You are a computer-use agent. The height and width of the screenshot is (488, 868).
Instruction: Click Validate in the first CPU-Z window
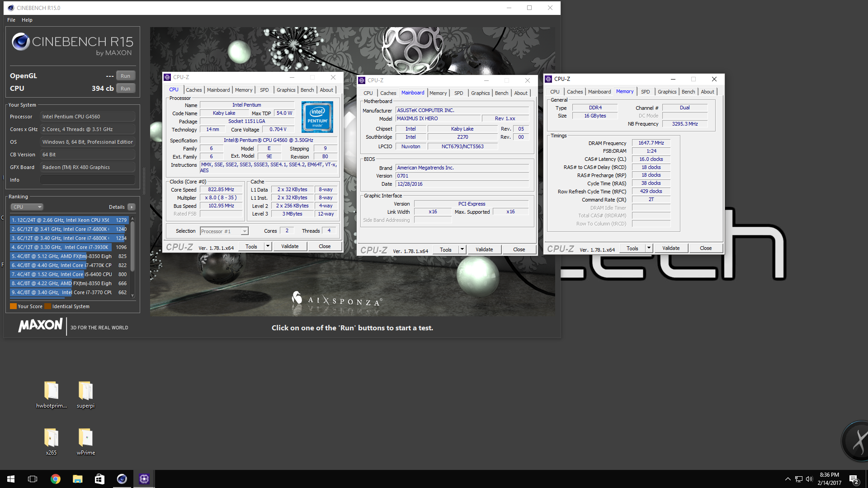point(290,246)
